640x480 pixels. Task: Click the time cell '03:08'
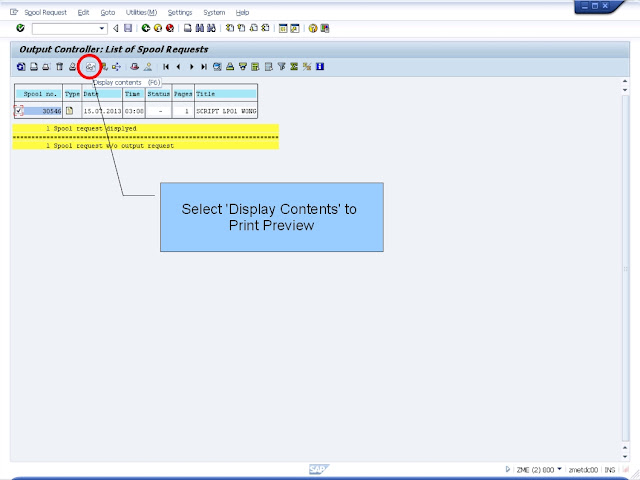(x=134, y=111)
